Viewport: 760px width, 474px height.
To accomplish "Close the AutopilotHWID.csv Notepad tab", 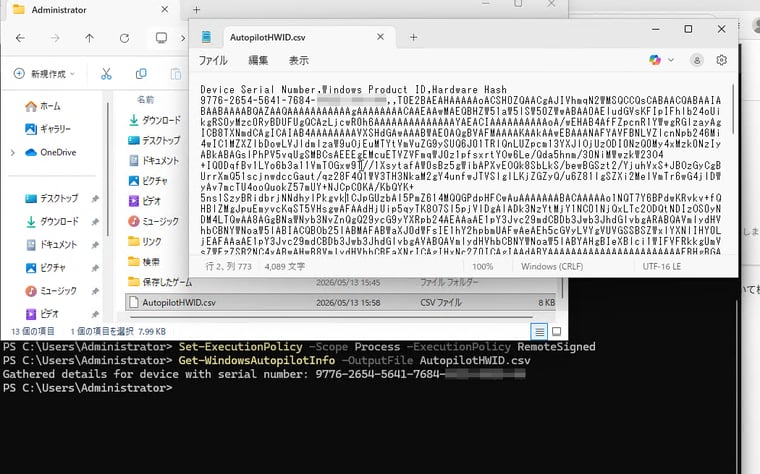I will point(380,37).
